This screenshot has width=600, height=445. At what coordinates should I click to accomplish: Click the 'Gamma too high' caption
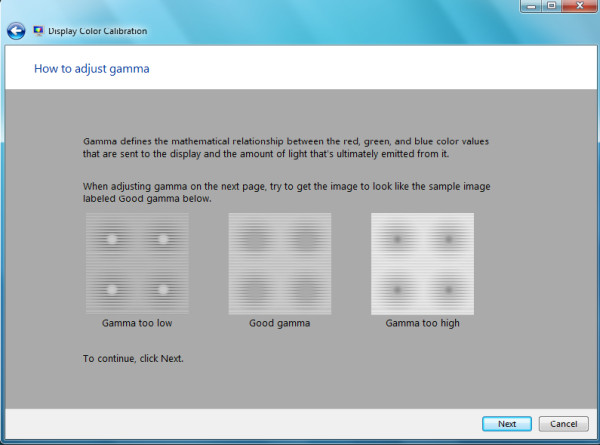coord(422,323)
